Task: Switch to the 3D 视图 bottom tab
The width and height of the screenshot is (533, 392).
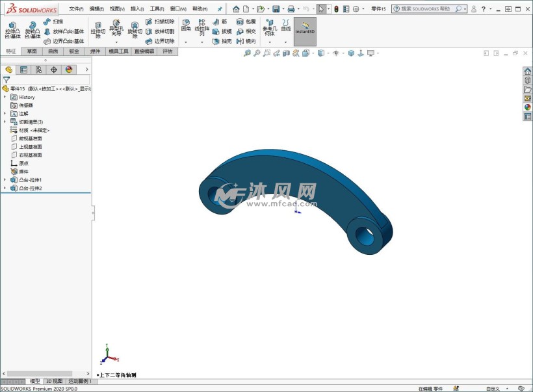Action: pyautogui.click(x=54, y=382)
